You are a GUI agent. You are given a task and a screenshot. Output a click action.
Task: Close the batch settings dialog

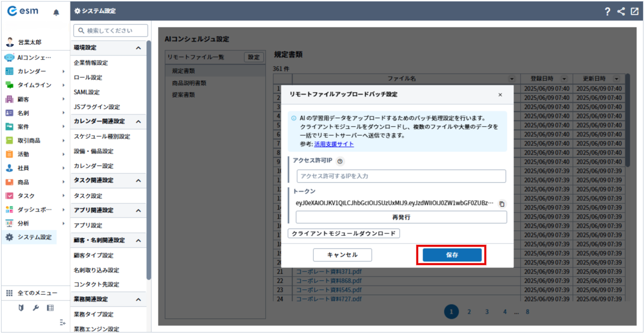pyautogui.click(x=500, y=95)
